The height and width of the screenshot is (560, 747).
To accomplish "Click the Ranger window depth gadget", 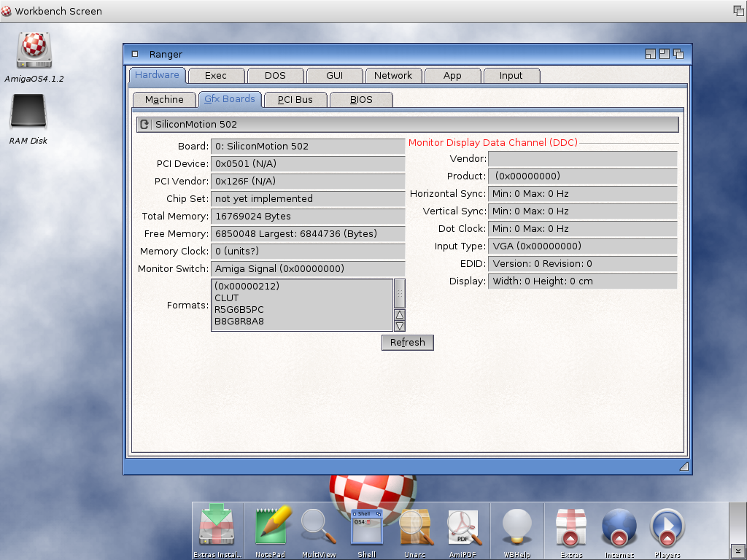I will coord(678,54).
